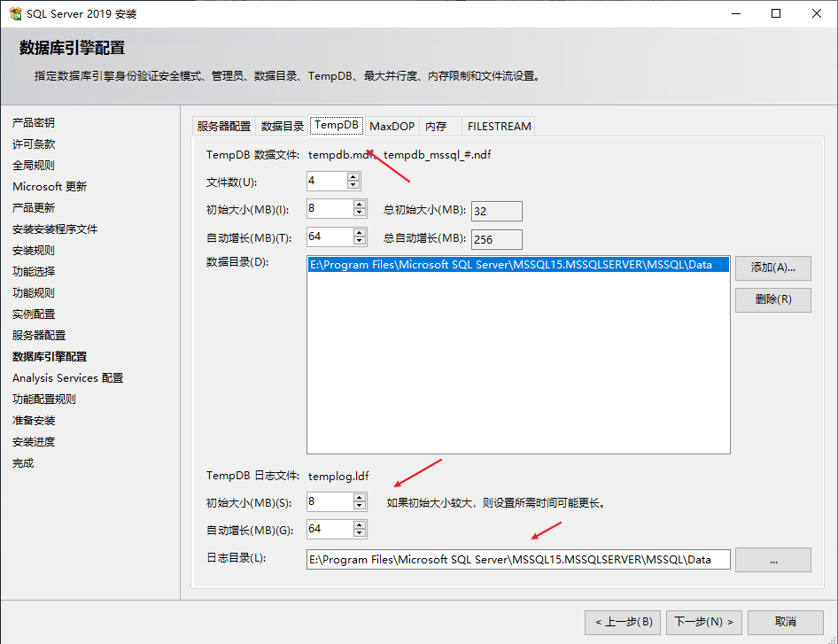
Task: Open the MaxDOP tab
Action: [392, 126]
